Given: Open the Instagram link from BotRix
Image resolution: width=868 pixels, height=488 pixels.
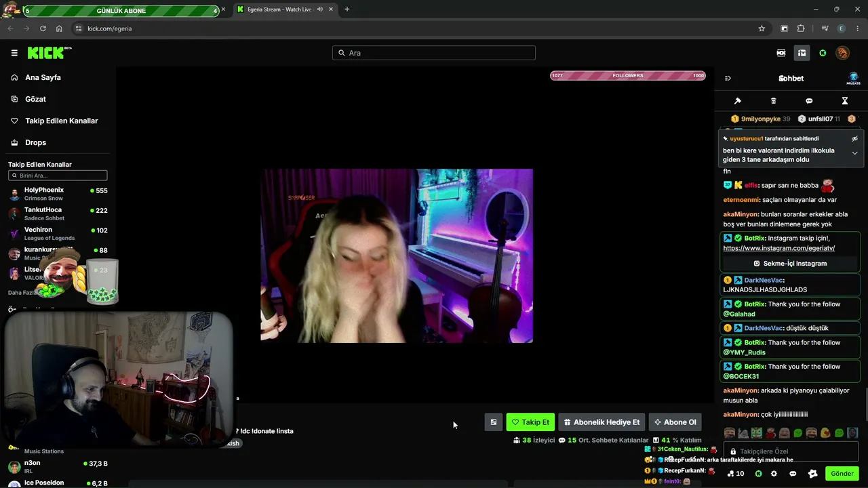Looking at the screenshot, I should click(x=779, y=248).
